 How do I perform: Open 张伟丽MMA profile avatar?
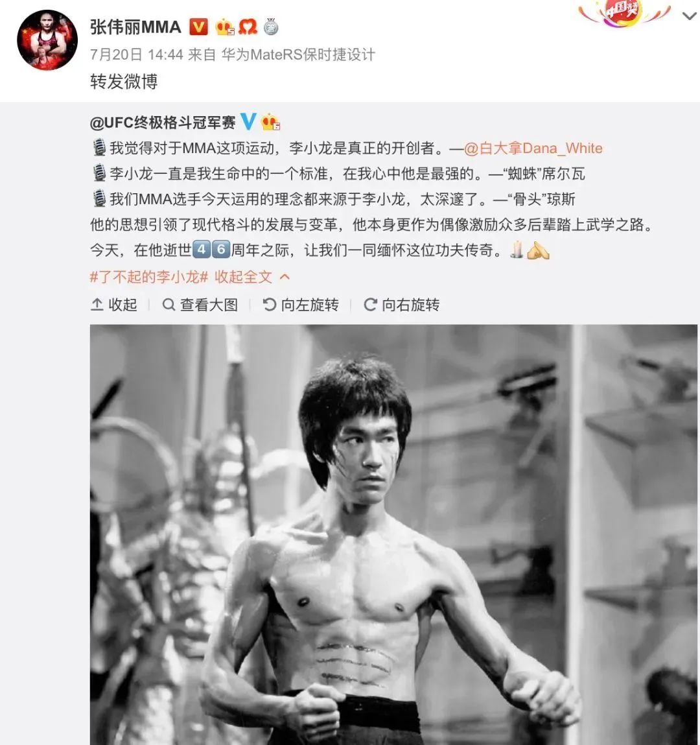click(47, 40)
